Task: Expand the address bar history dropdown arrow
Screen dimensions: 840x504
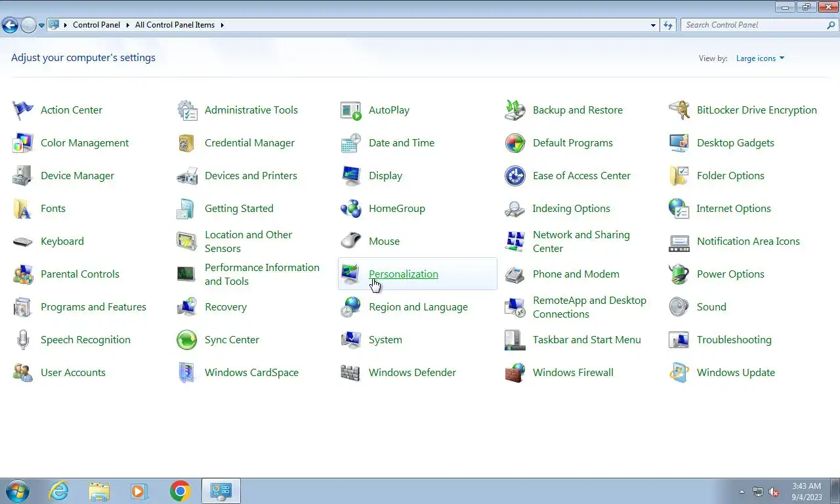Action: click(x=653, y=25)
